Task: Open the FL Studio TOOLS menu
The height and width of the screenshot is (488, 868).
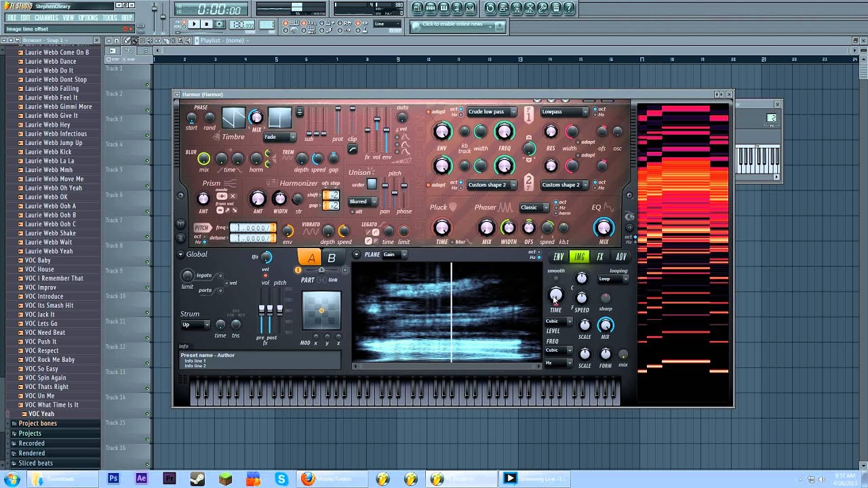Action: [110, 18]
